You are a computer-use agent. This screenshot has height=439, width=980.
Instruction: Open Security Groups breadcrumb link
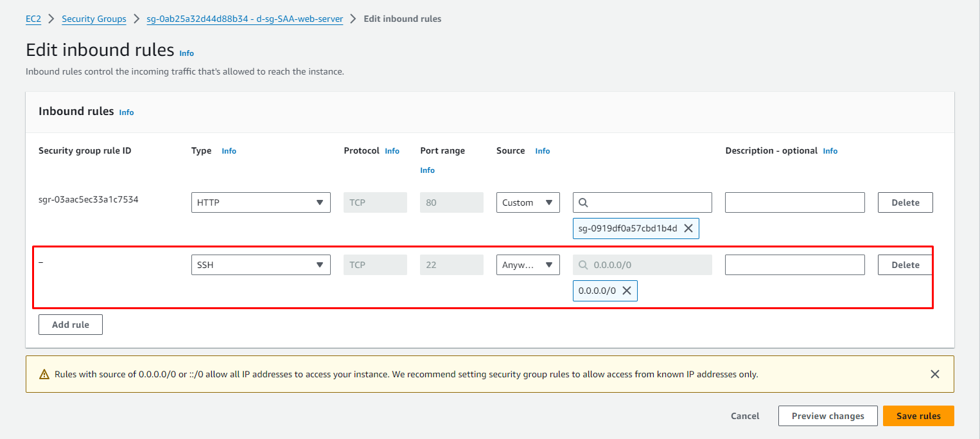(94, 19)
